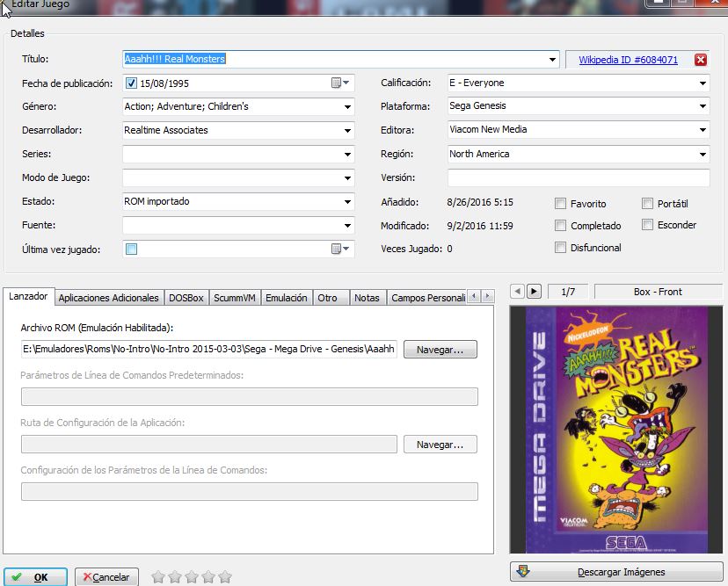
Task: Mark game as Favorito
Action: click(560, 203)
